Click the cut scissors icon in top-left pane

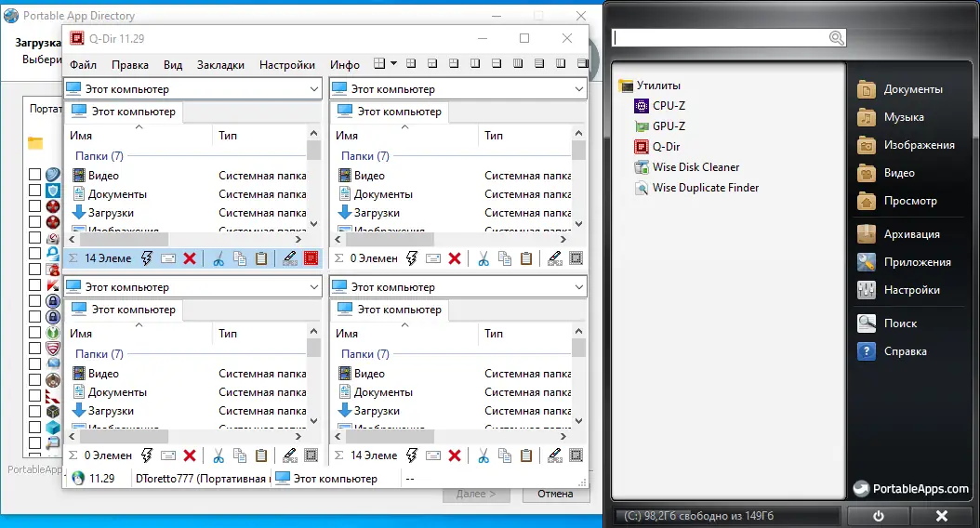click(x=219, y=258)
